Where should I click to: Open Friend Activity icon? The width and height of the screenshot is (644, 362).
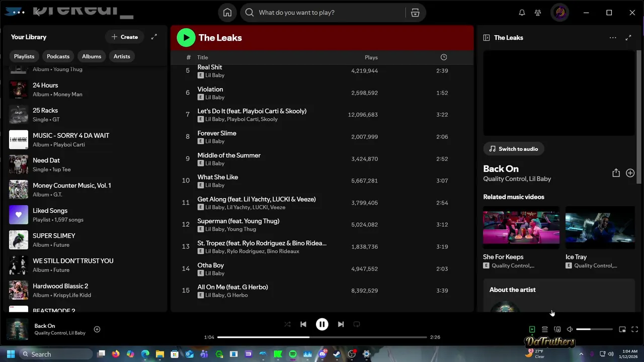click(x=538, y=13)
